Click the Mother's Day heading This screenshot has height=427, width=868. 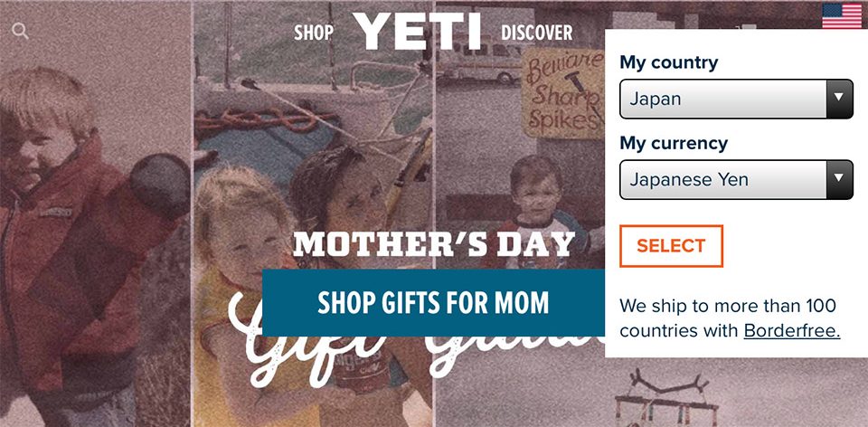tap(434, 244)
